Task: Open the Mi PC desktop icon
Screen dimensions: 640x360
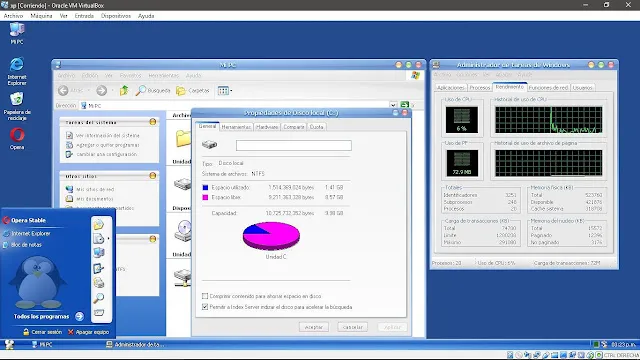Action: tap(17, 33)
